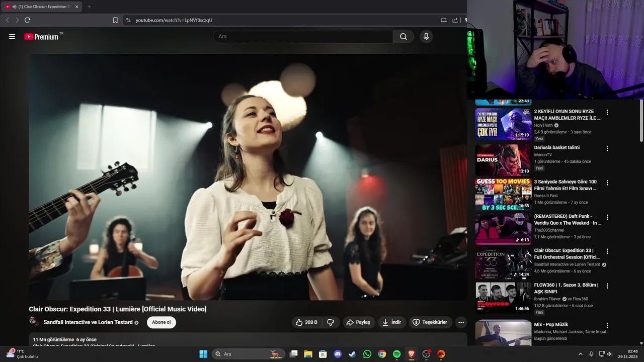644x362 pixels.
Task: Start voice search with microphone icon
Action: pos(426,37)
